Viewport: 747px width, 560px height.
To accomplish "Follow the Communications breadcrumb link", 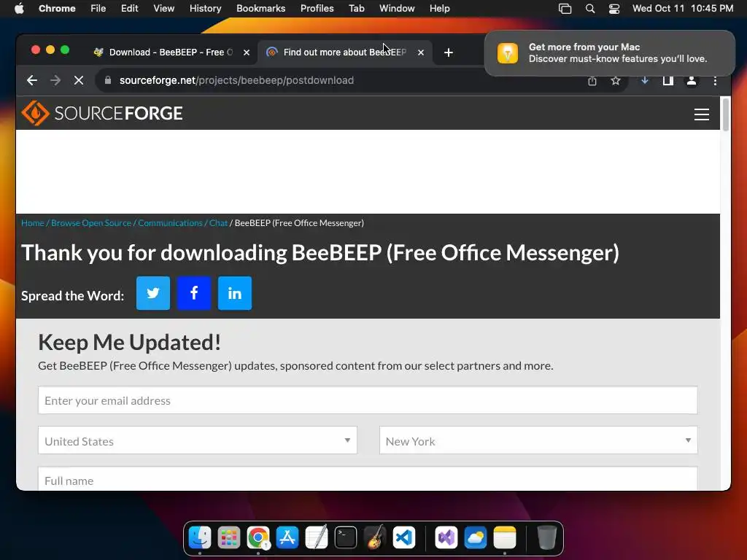I will point(170,223).
